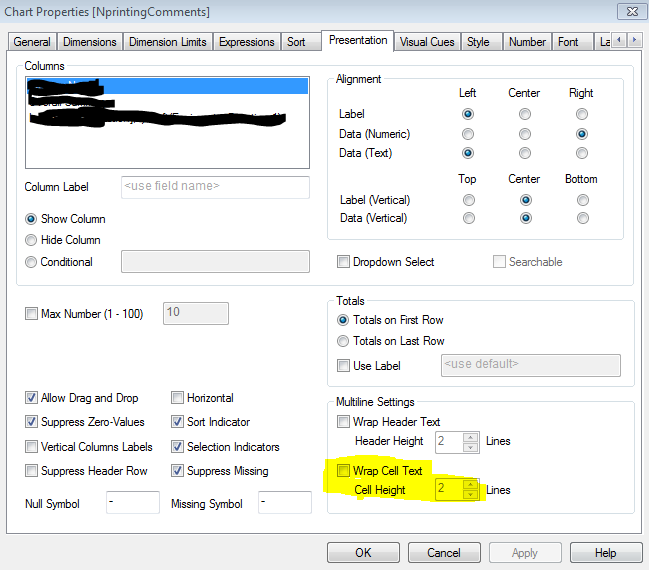Image resolution: width=649 pixels, height=570 pixels.
Task: Click in the Column Label field
Action: click(215, 187)
